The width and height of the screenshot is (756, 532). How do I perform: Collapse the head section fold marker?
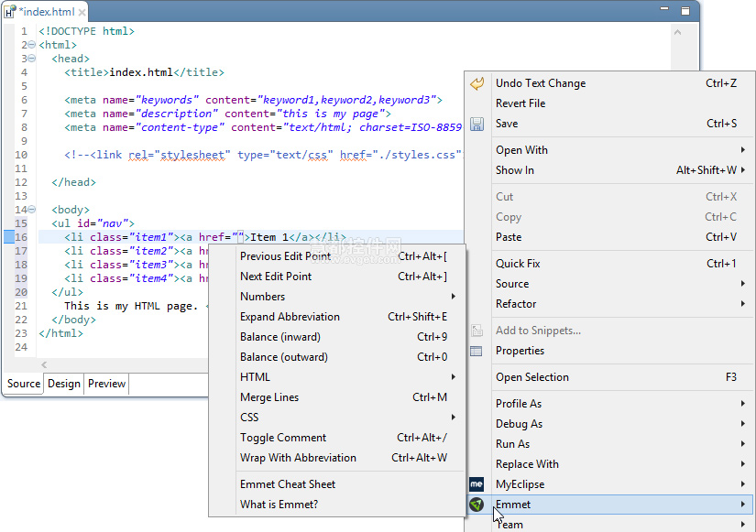pos(32,59)
